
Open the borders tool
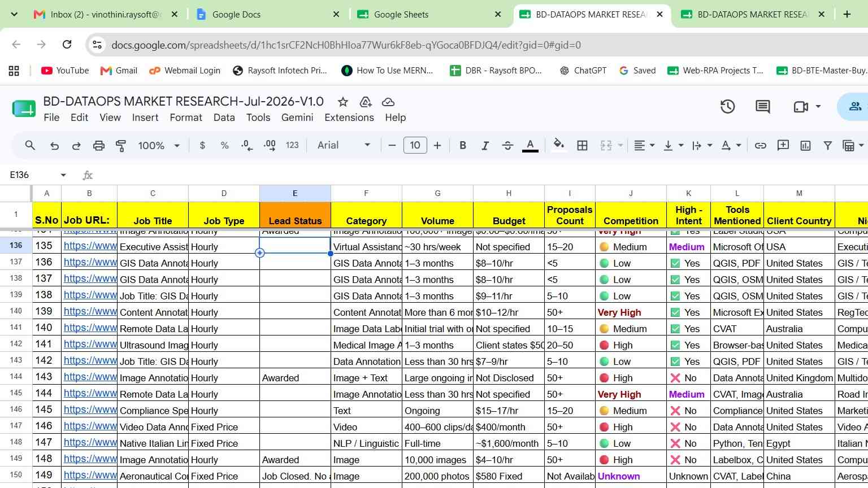[x=582, y=146]
